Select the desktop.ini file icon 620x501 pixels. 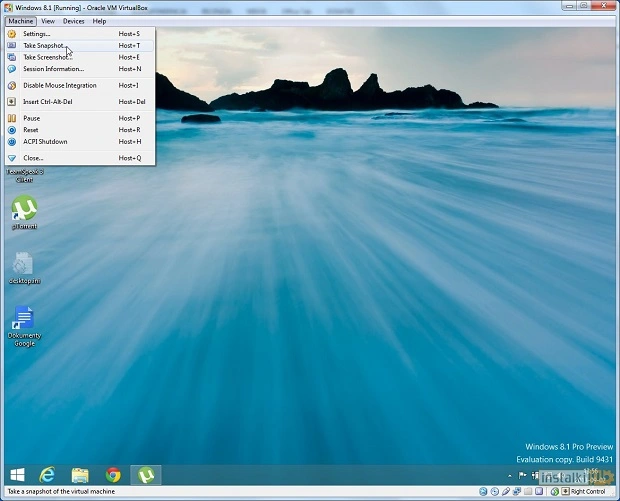[x=25, y=268]
